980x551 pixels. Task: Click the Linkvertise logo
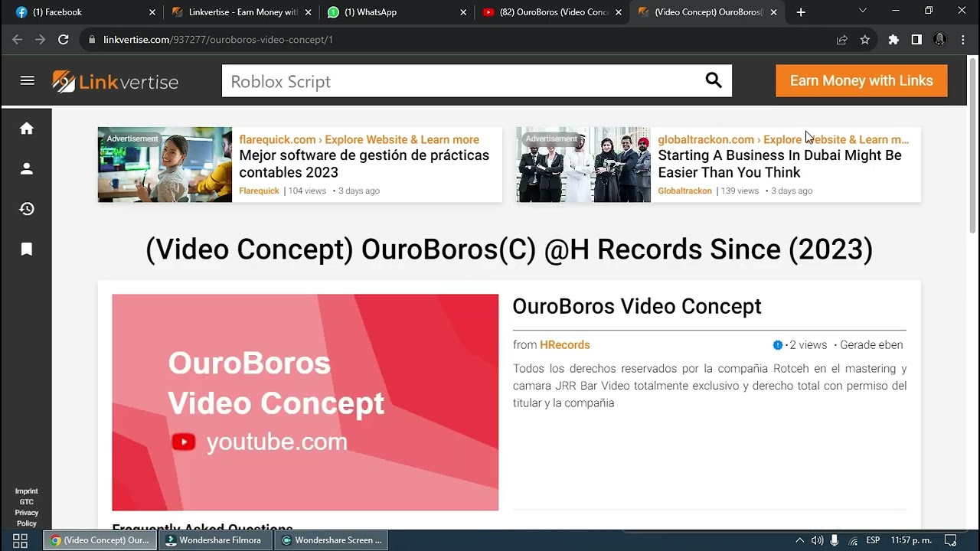115,81
